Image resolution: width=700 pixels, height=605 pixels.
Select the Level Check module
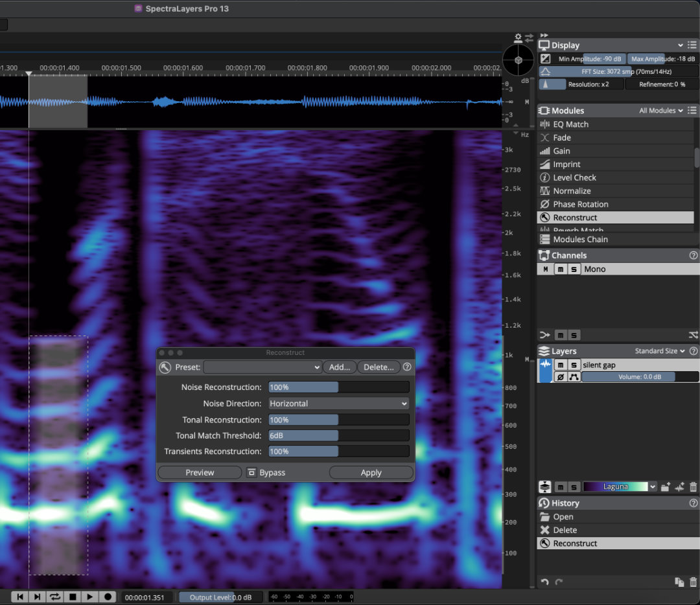616,177
